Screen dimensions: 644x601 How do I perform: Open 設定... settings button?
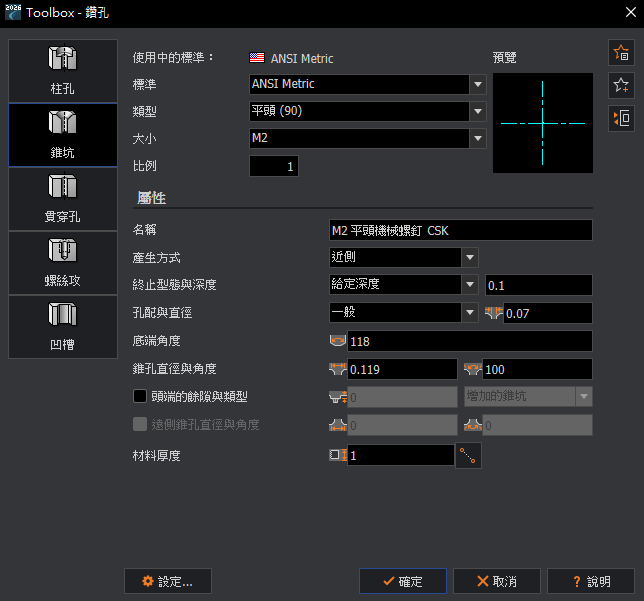[167, 581]
